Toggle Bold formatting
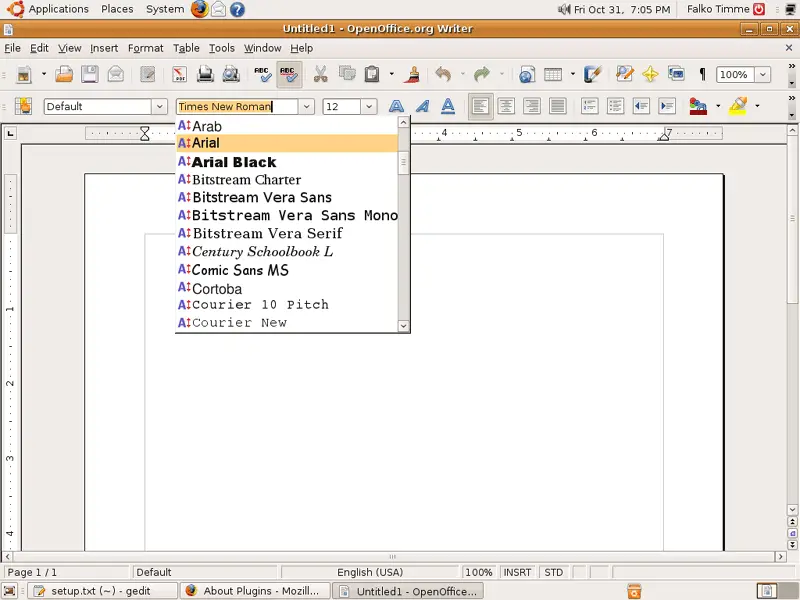 pos(396,106)
